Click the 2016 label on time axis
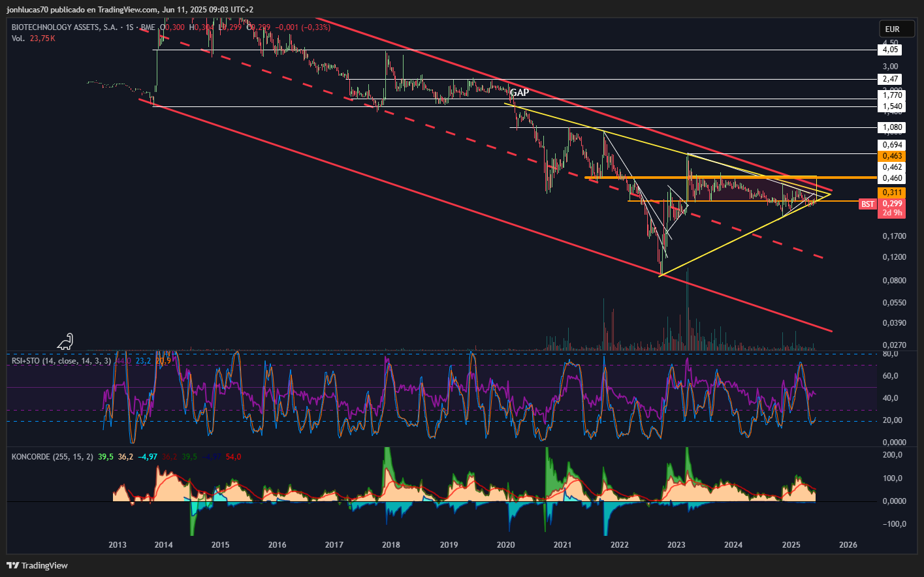The image size is (924, 577). pos(277,545)
